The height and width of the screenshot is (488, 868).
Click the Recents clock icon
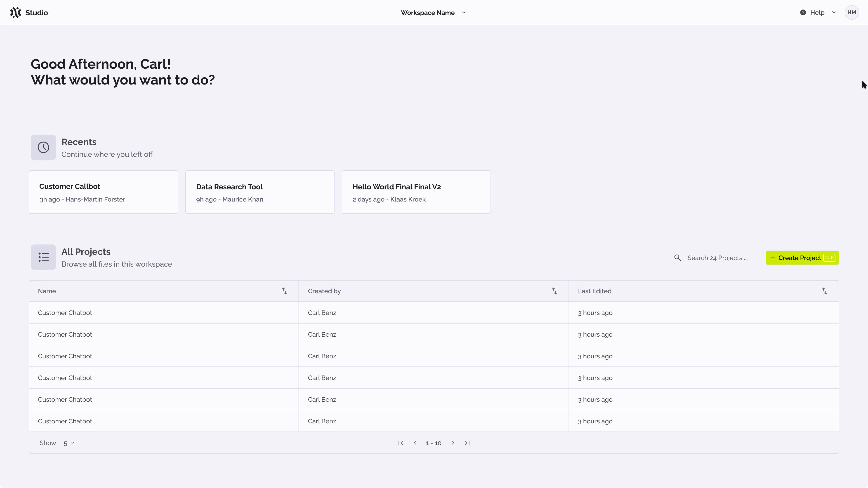click(43, 147)
